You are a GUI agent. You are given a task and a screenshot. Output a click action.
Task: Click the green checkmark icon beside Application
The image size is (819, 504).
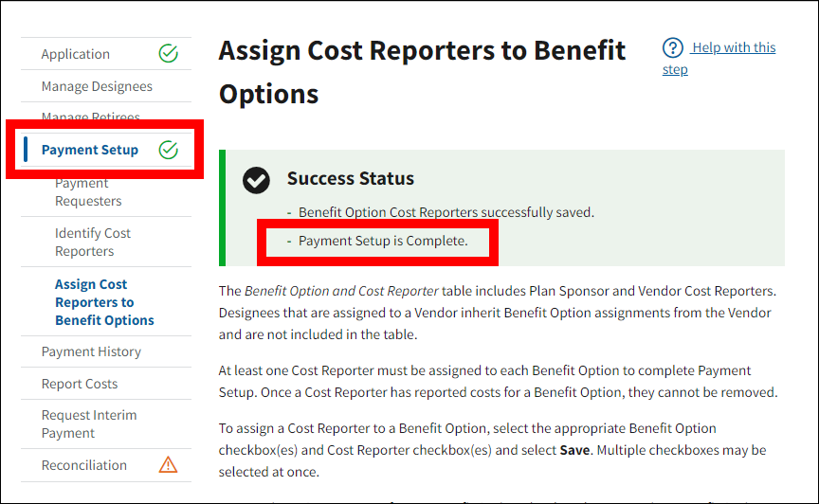tap(168, 54)
